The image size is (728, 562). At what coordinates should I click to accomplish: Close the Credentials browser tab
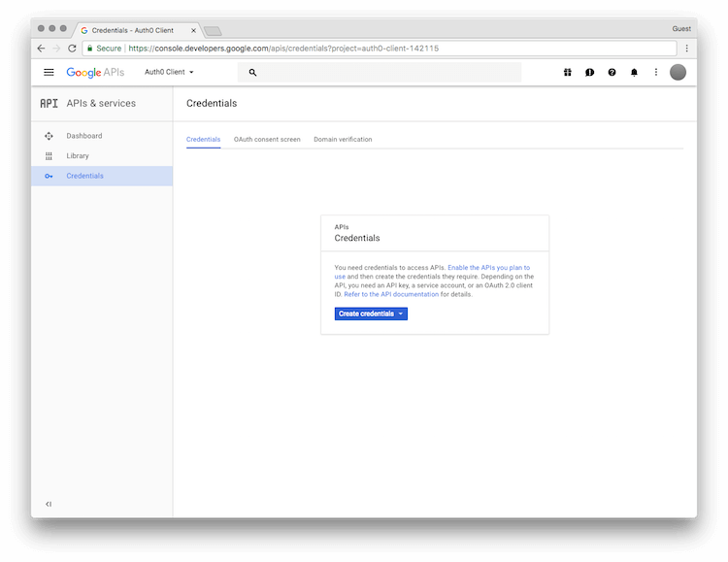tap(193, 31)
